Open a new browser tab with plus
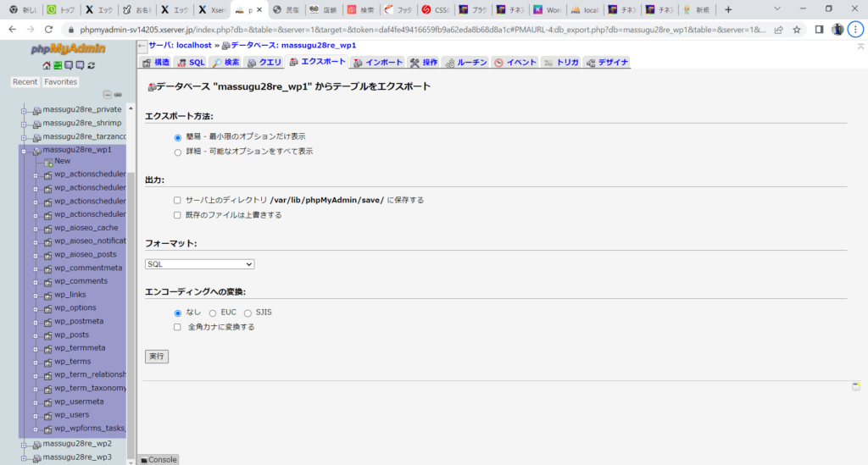Screen dimensions: 868x465 click(728, 9)
